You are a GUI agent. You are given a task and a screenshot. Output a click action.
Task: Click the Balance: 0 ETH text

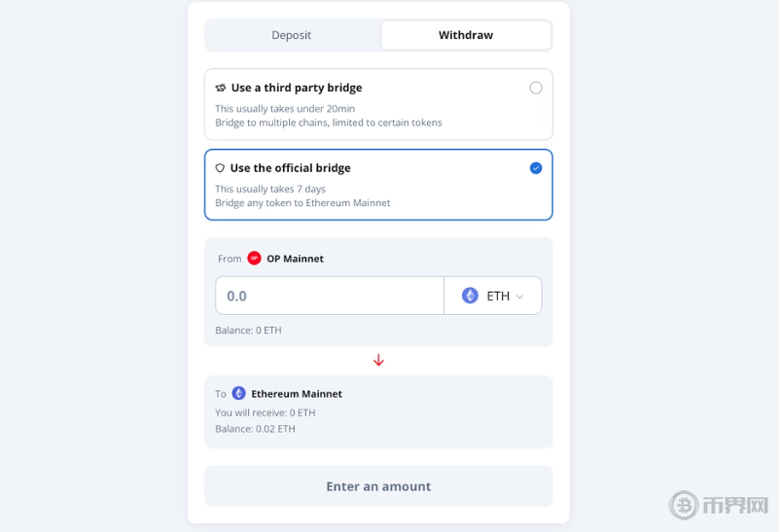[248, 331]
